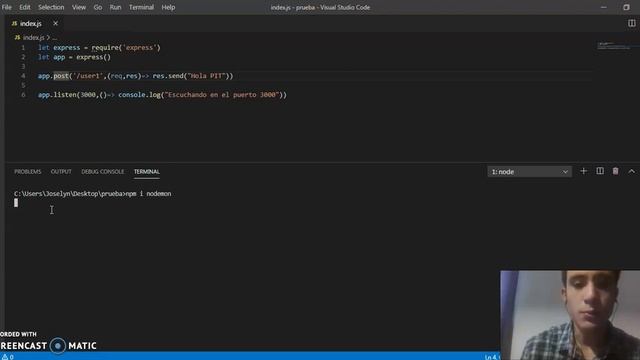Switch to the Debug Console tab
Screen dimensions: 640x360
[x=102, y=171]
